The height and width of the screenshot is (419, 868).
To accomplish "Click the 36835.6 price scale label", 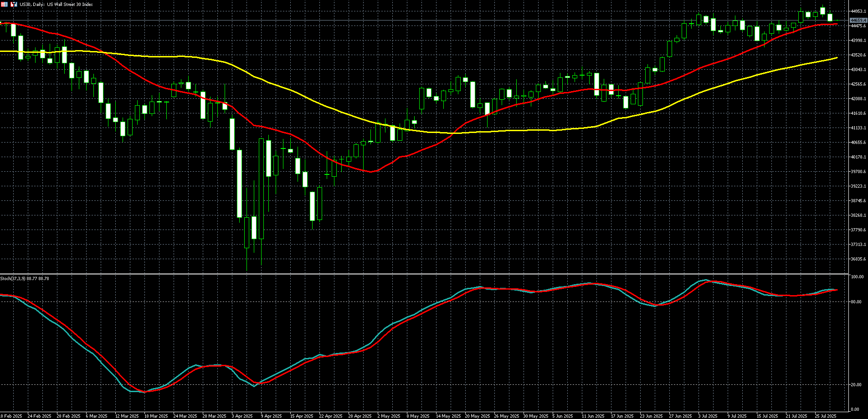I will tap(858, 259).
